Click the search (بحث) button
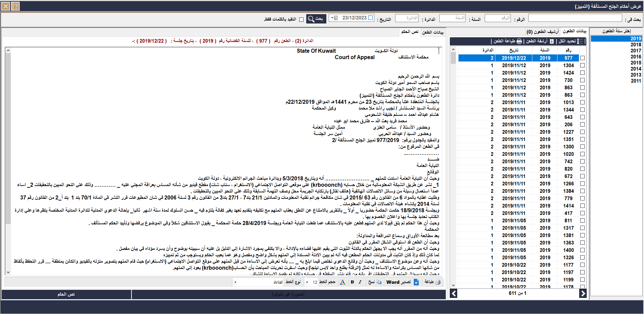 (x=316, y=18)
